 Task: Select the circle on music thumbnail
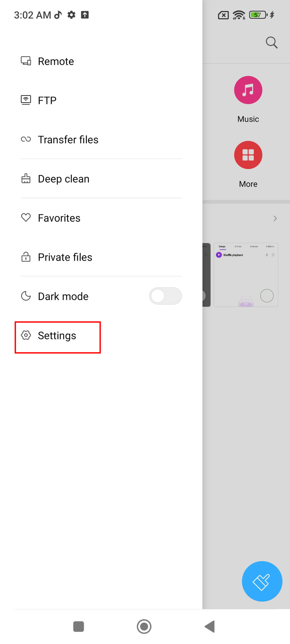pos(267,296)
